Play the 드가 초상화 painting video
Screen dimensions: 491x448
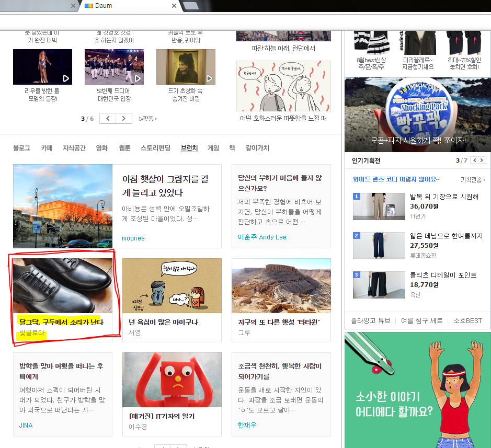coord(186,67)
